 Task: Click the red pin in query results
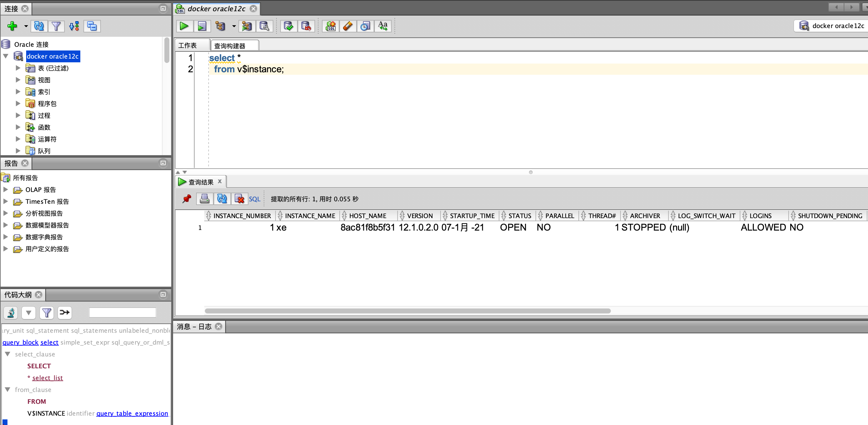point(187,199)
